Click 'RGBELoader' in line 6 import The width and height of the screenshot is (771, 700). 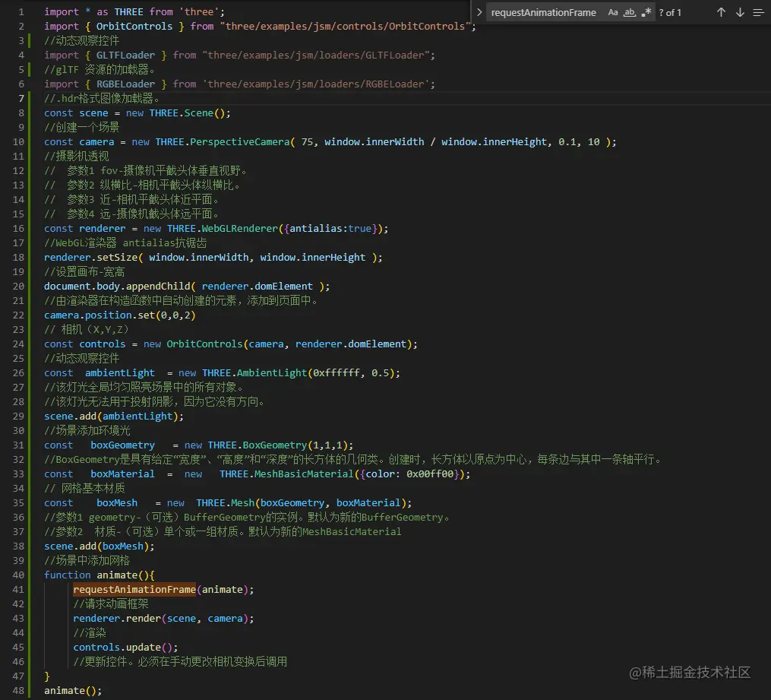click(125, 84)
